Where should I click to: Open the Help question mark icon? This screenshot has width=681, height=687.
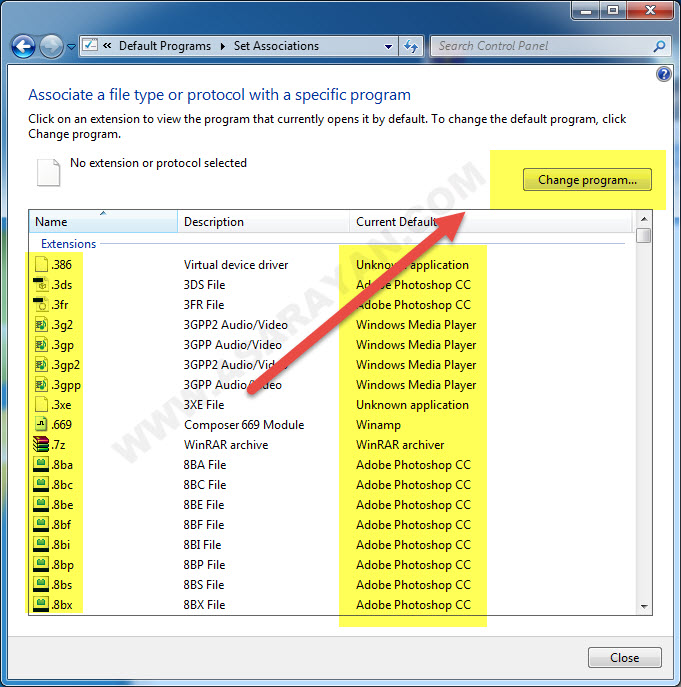tap(662, 75)
